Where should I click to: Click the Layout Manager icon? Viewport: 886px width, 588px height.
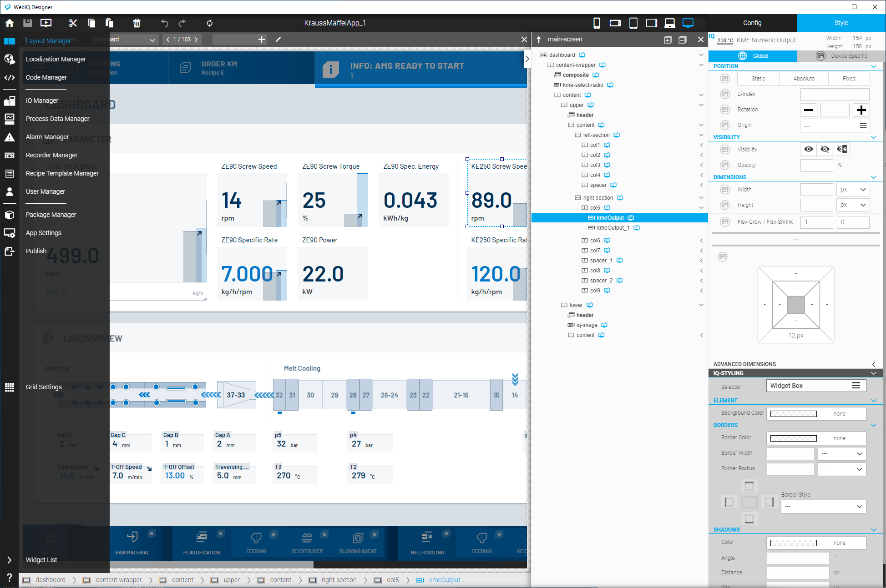coord(9,40)
